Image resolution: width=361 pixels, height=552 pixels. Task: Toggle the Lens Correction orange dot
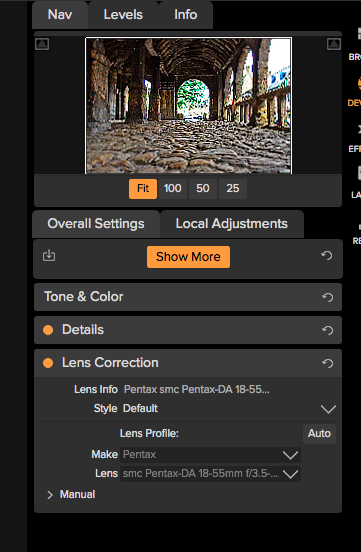tap(48, 363)
